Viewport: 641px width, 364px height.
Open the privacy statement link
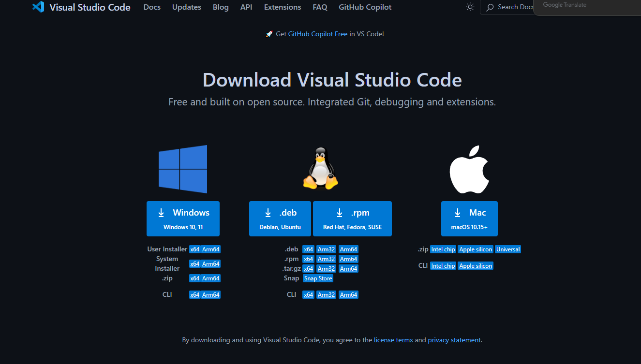click(454, 340)
